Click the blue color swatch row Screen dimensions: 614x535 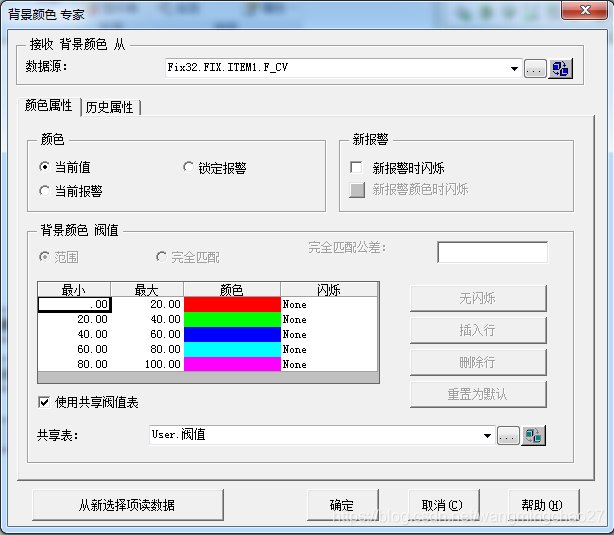[x=232, y=334]
